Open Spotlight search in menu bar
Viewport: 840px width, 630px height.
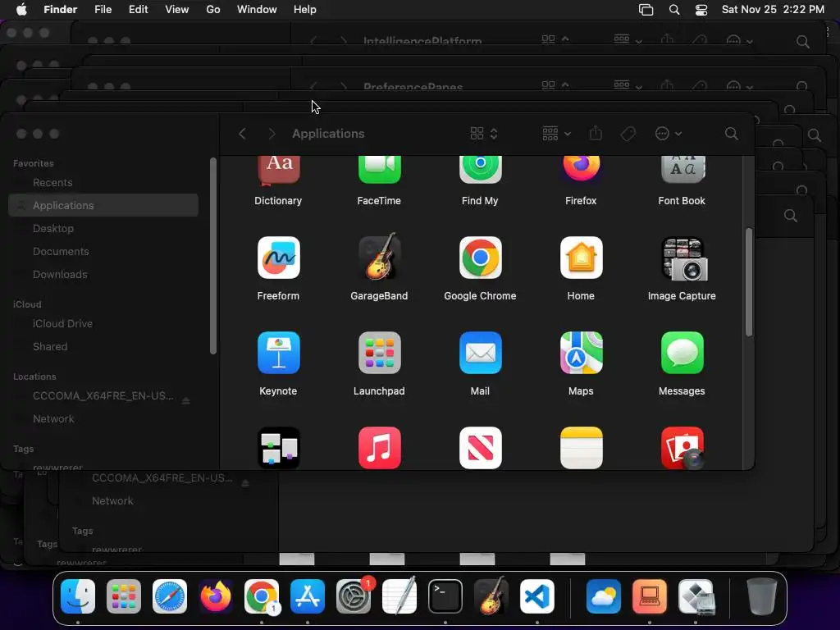point(674,10)
